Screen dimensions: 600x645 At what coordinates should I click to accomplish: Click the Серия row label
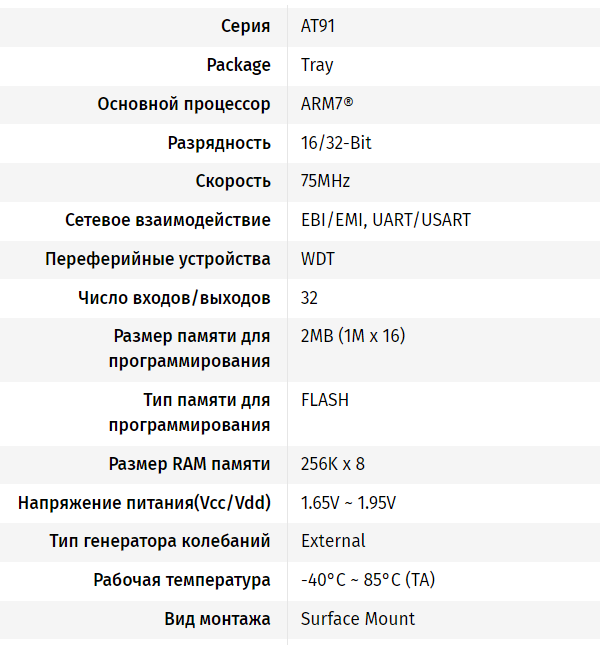pos(245,26)
